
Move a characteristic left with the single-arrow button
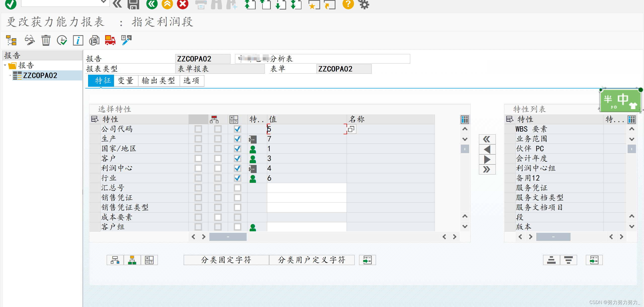coord(487,149)
